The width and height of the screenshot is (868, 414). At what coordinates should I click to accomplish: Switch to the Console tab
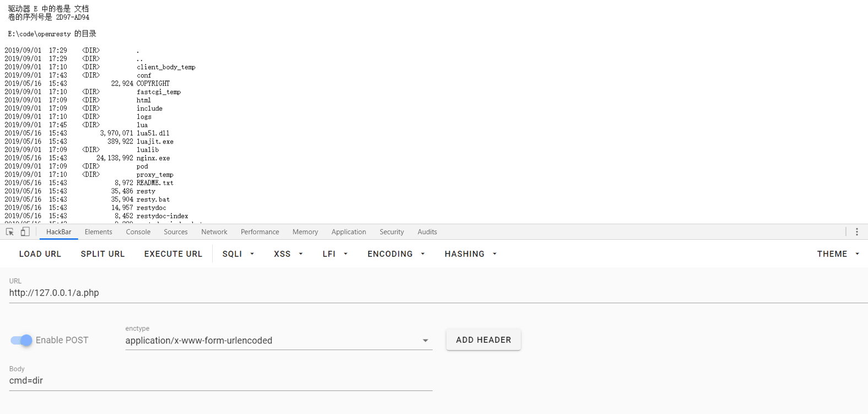point(138,232)
